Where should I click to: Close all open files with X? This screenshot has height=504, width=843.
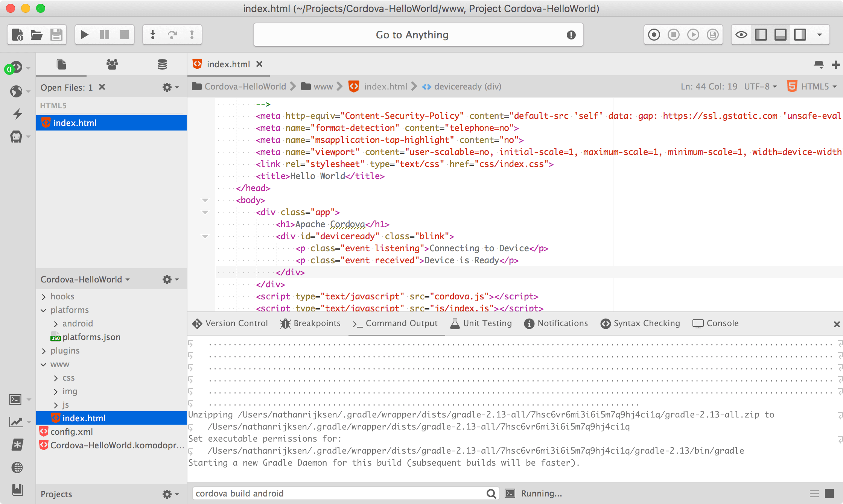pos(102,87)
